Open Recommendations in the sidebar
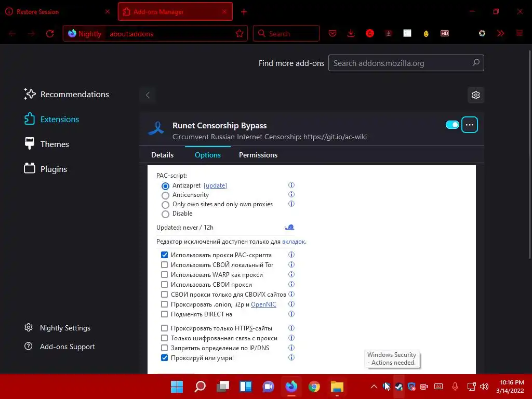Viewport: 532px width, 399px height. click(x=66, y=95)
